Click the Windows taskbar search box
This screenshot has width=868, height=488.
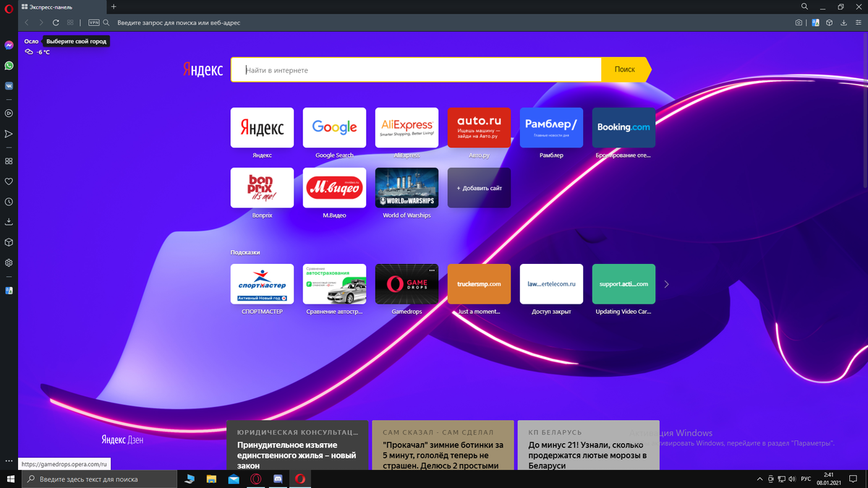point(99,479)
